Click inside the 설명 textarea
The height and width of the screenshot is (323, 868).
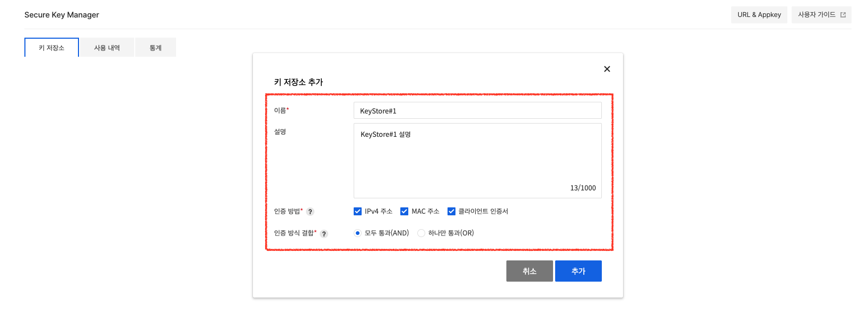(x=478, y=161)
